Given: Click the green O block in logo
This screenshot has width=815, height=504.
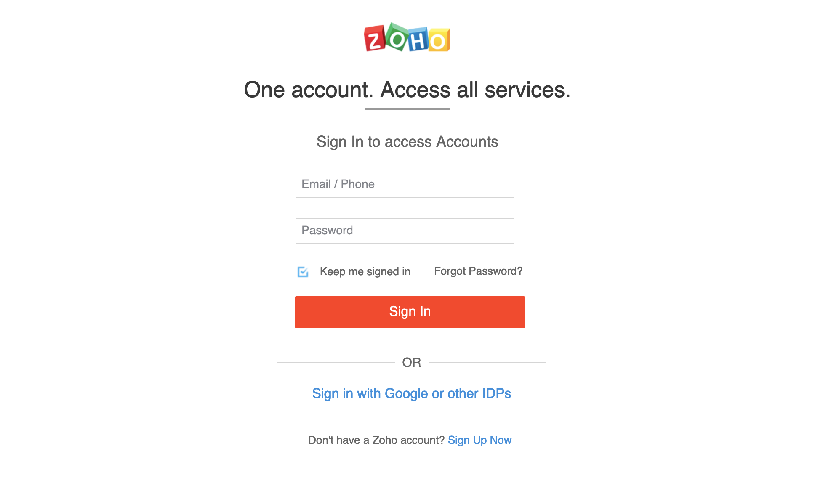Looking at the screenshot, I should click(x=397, y=38).
